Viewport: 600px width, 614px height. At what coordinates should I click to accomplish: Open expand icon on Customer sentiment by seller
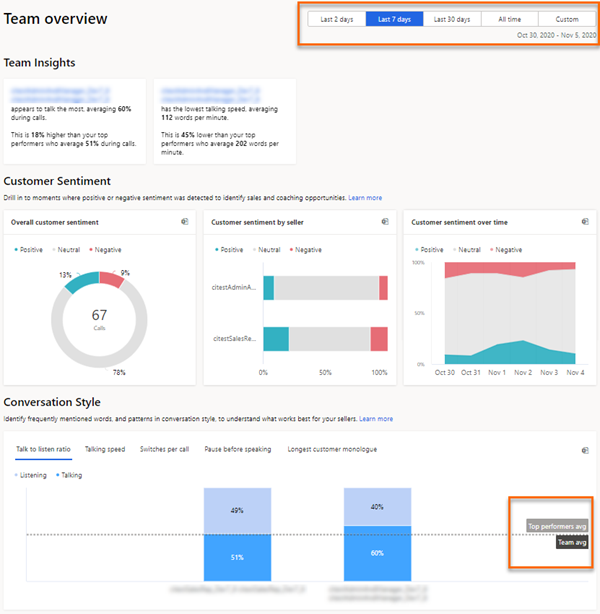click(x=385, y=222)
